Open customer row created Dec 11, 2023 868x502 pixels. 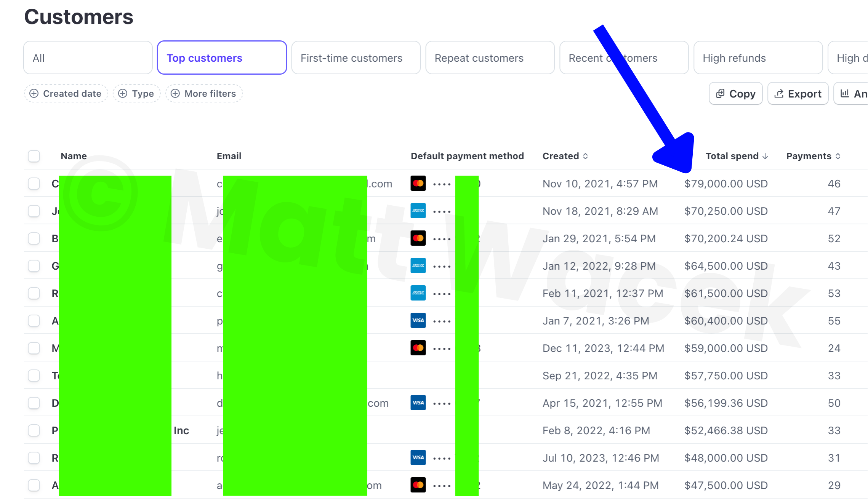point(603,348)
